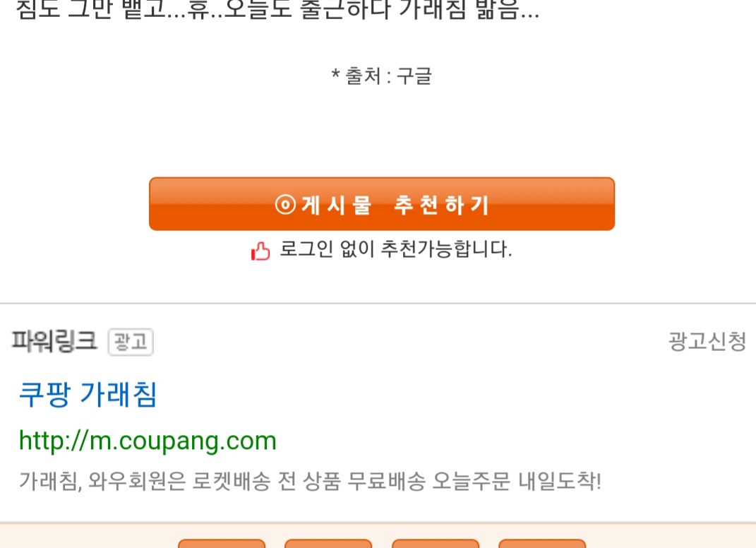
Task: Open the 쿠팡 가래침 ad title
Action: click(x=88, y=394)
